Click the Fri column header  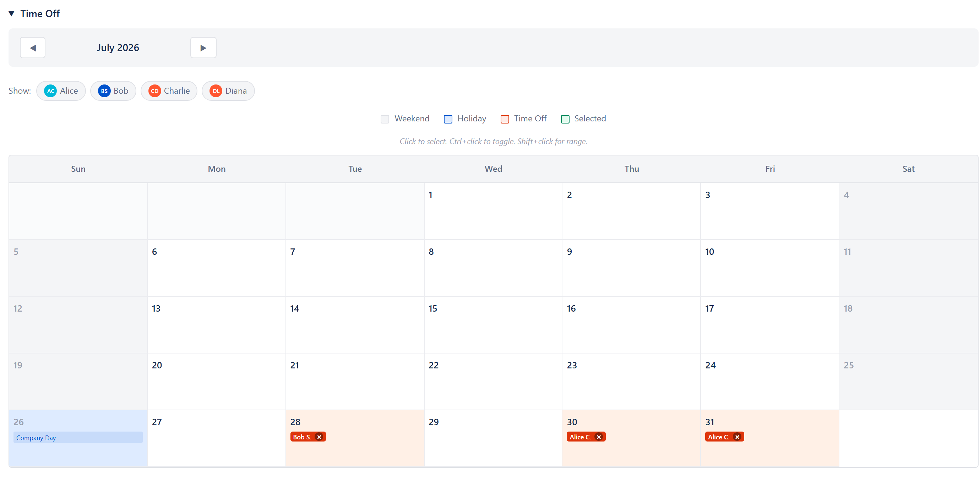point(770,169)
